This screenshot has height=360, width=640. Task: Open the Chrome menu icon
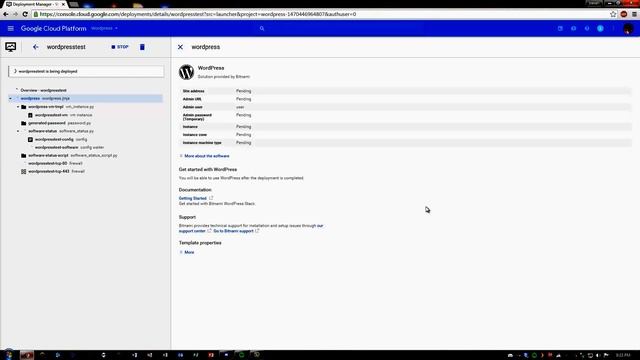point(634,14)
